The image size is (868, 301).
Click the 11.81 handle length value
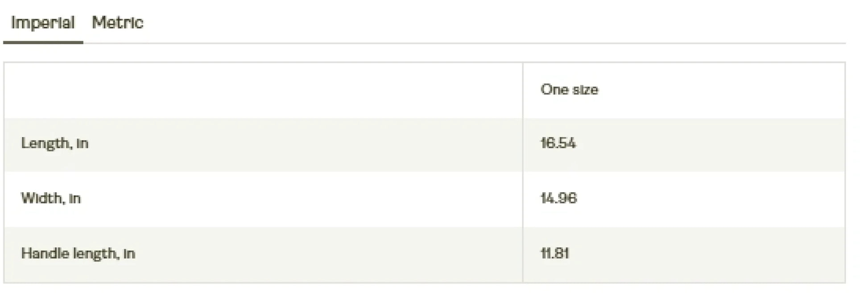[x=554, y=254]
